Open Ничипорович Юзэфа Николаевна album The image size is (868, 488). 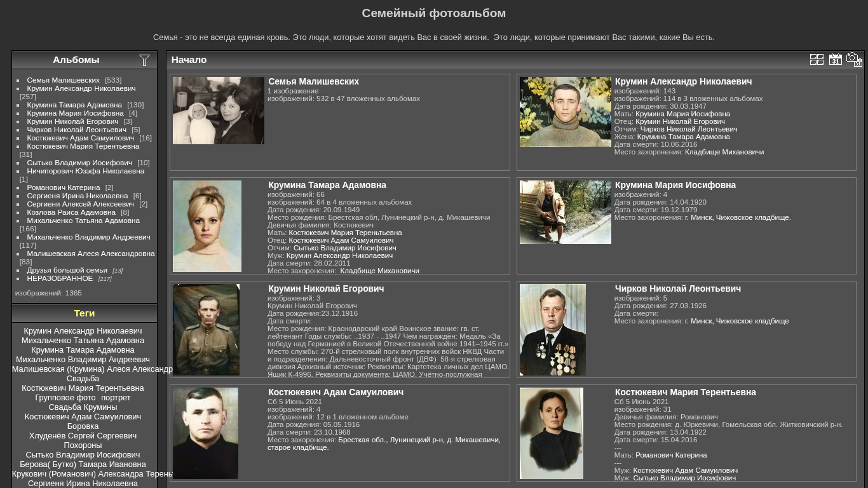[x=85, y=172]
